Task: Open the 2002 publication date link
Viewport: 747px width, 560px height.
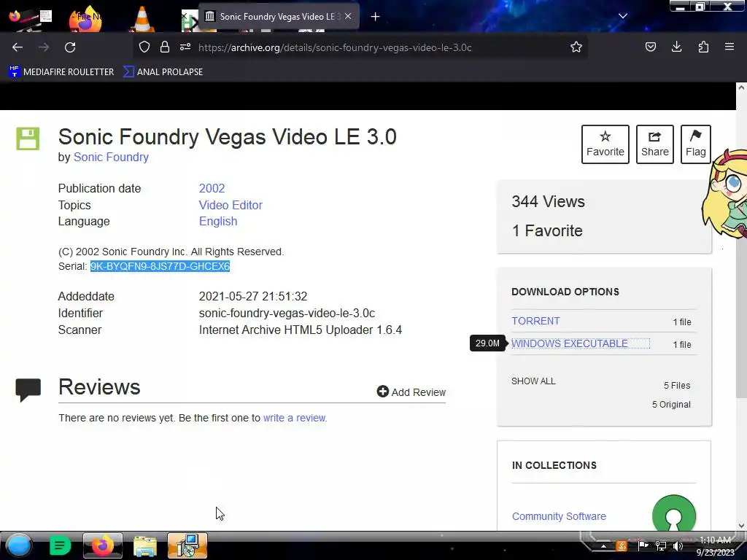Action: click(212, 188)
